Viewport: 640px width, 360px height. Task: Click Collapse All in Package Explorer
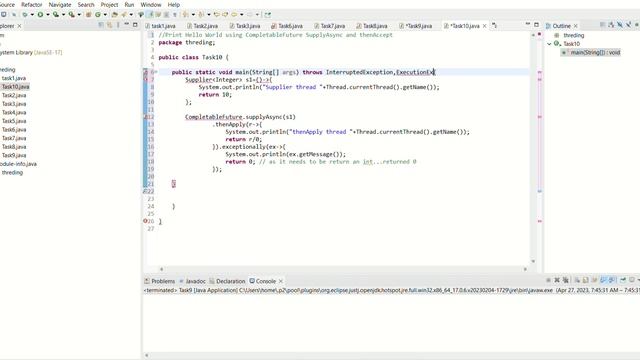click(101, 25)
